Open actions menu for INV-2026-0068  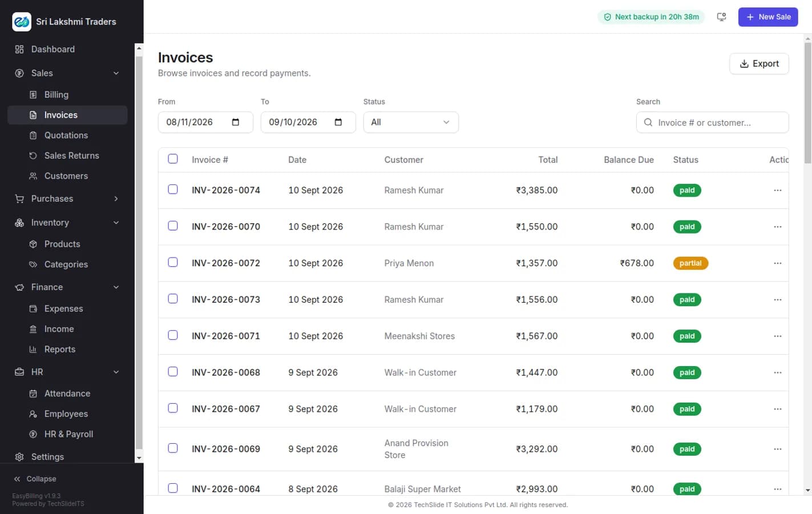click(777, 373)
